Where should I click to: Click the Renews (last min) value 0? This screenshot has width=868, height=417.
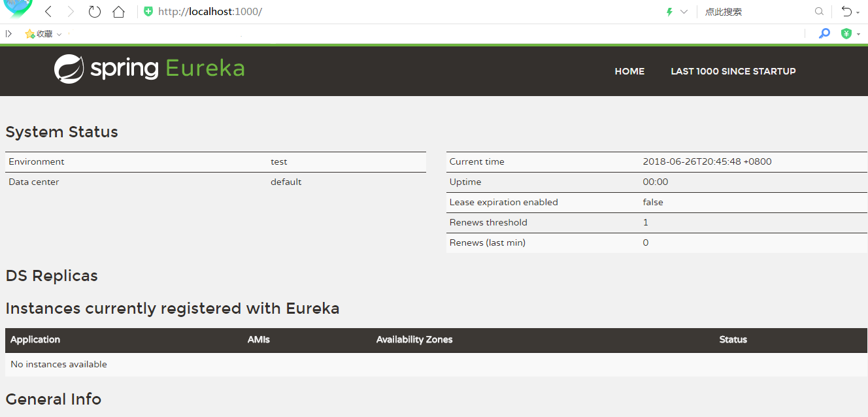pos(646,242)
